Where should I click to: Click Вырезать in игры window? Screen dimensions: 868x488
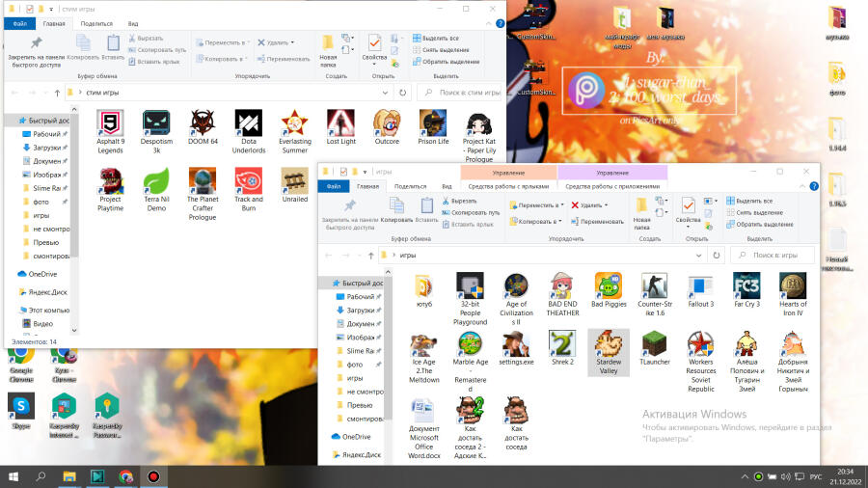tap(459, 201)
